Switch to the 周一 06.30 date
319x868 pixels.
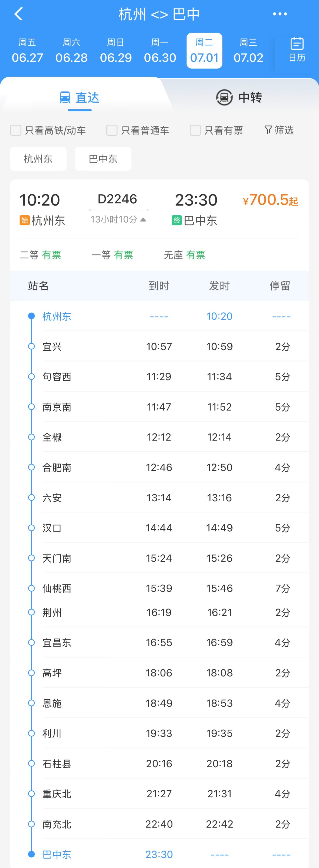[x=160, y=50]
